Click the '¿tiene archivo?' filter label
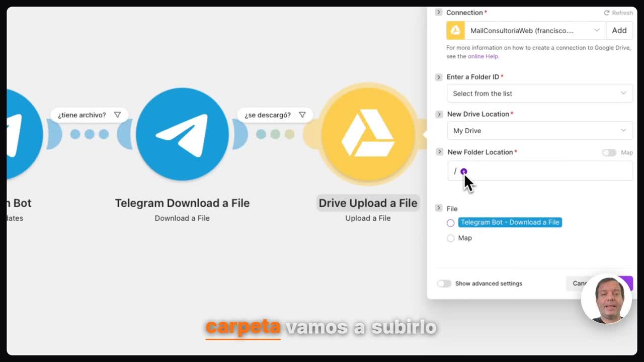Image resolution: width=644 pixels, height=362 pixels. click(82, 115)
